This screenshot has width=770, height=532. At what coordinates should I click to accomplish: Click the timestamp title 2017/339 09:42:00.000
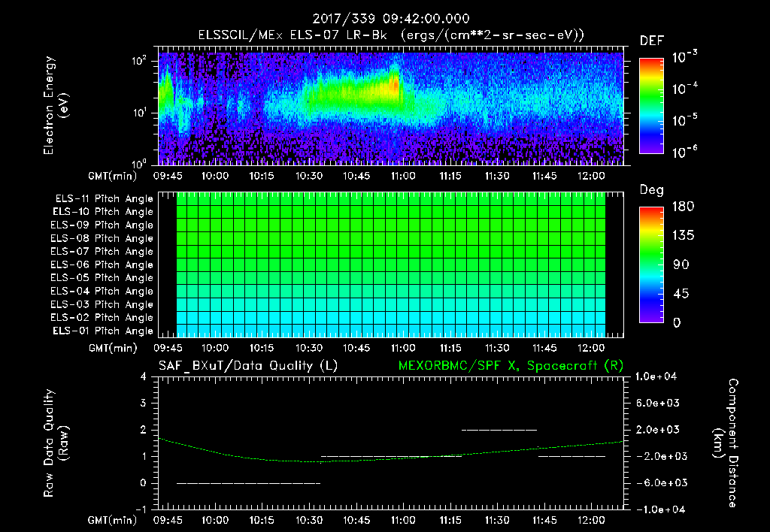click(391, 19)
